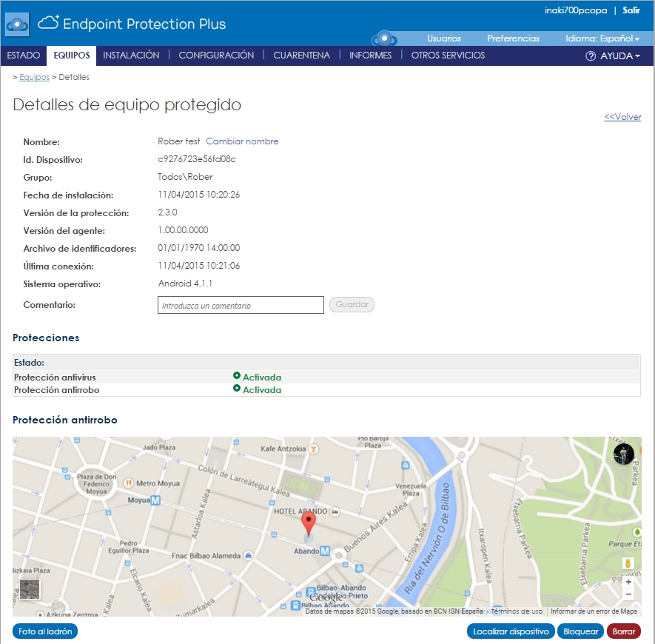Click the Comentario input field
Image resolution: width=655 pixels, height=644 pixels.
click(x=241, y=305)
